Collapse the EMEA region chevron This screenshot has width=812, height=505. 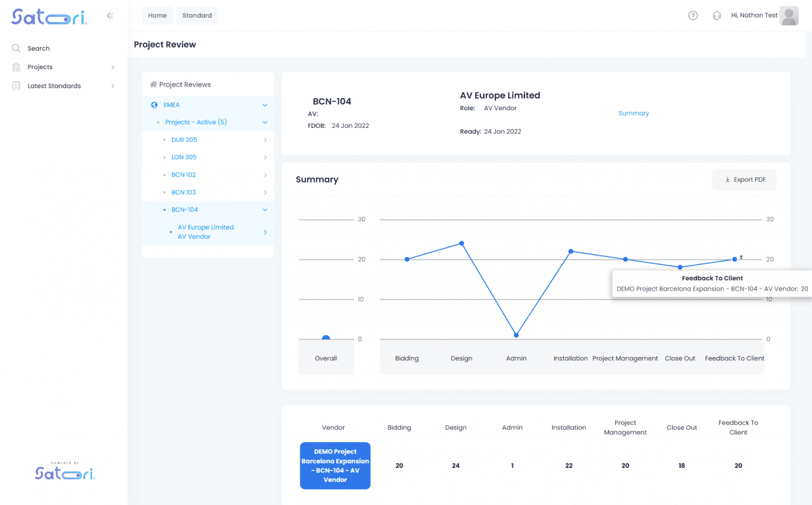(265, 105)
